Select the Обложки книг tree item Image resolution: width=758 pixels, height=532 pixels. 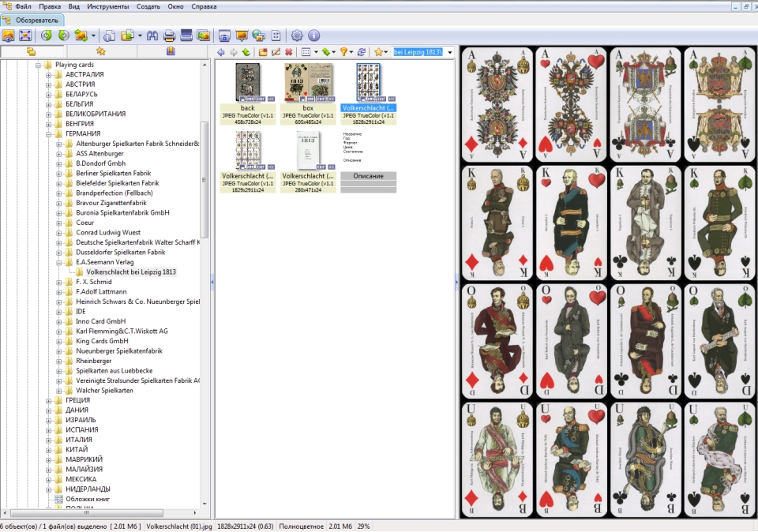[88, 499]
